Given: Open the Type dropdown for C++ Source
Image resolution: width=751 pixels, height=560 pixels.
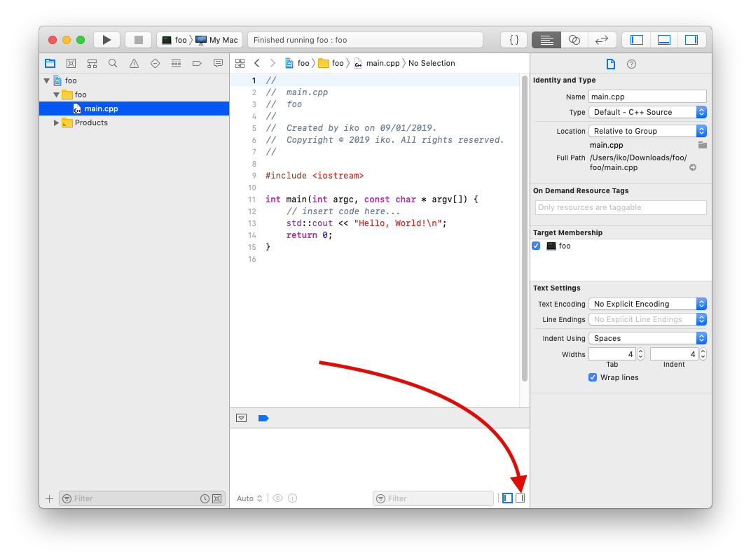Looking at the screenshot, I should [x=647, y=112].
